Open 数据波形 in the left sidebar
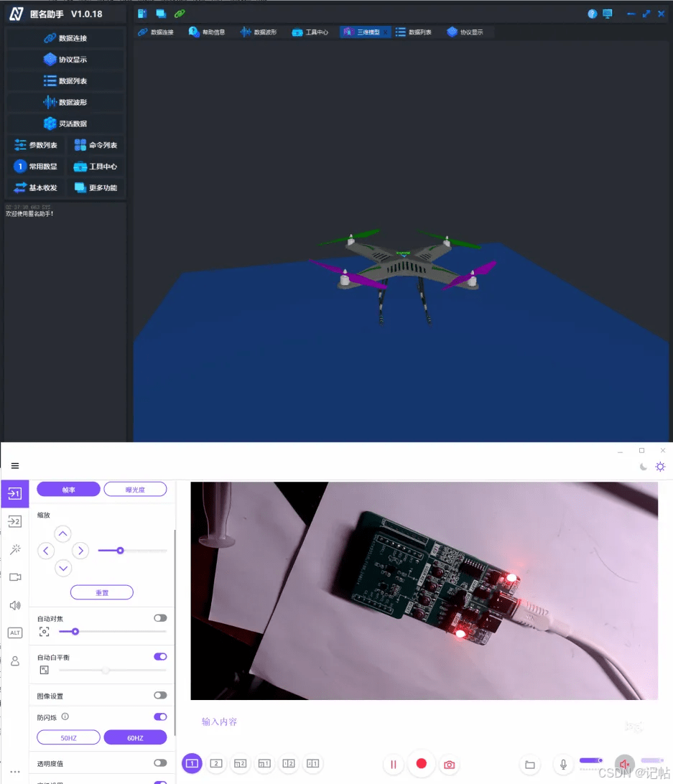Viewport: 673px width, 784px height. point(65,103)
